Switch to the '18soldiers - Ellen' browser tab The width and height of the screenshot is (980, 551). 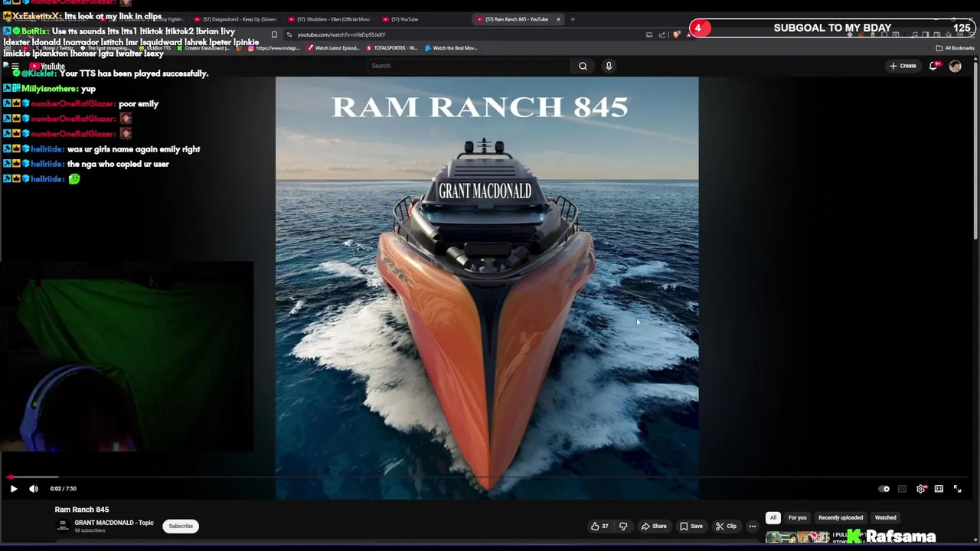(329, 19)
